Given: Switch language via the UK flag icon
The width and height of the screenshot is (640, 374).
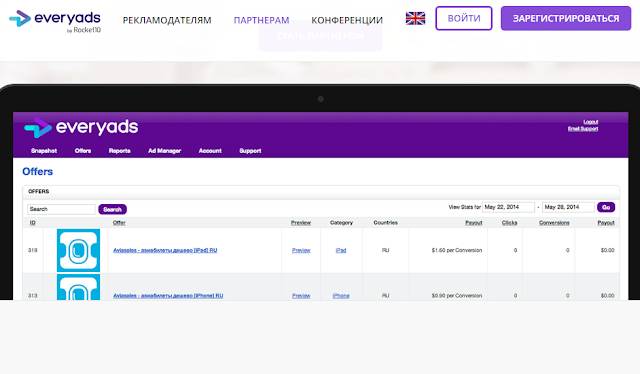Looking at the screenshot, I should (415, 18).
